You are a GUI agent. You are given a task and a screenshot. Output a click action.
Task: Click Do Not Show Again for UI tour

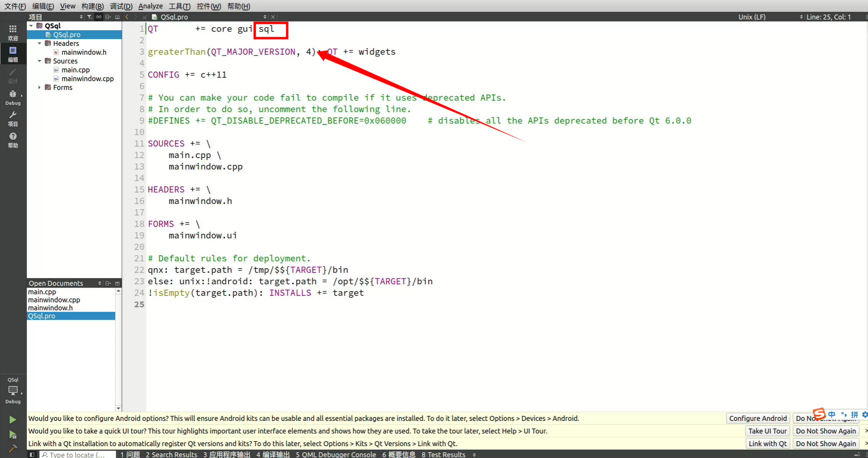point(826,431)
